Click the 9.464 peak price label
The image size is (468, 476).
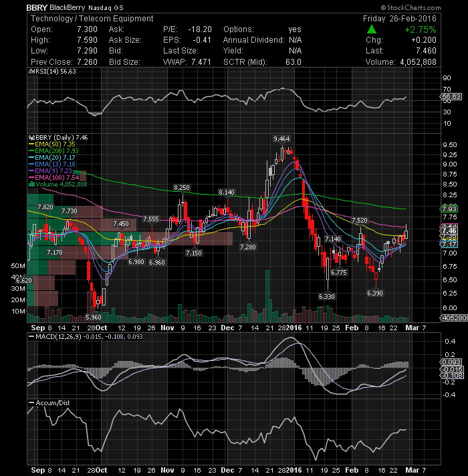point(281,139)
